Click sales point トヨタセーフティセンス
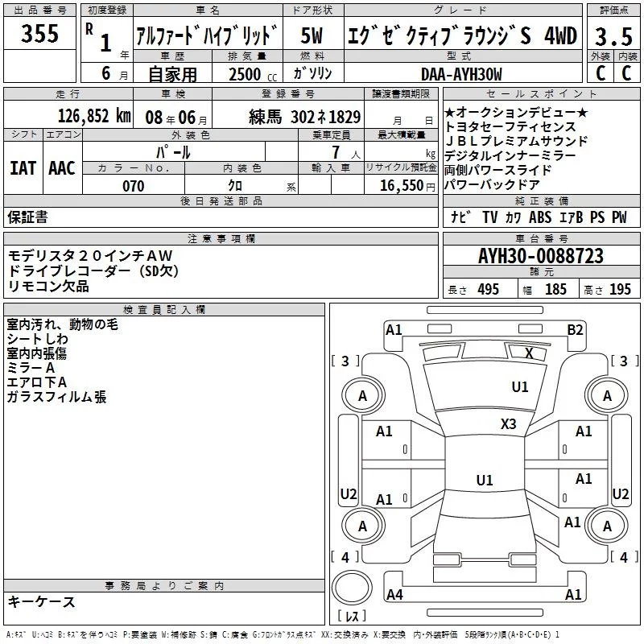The image size is (644, 644). (x=510, y=126)
